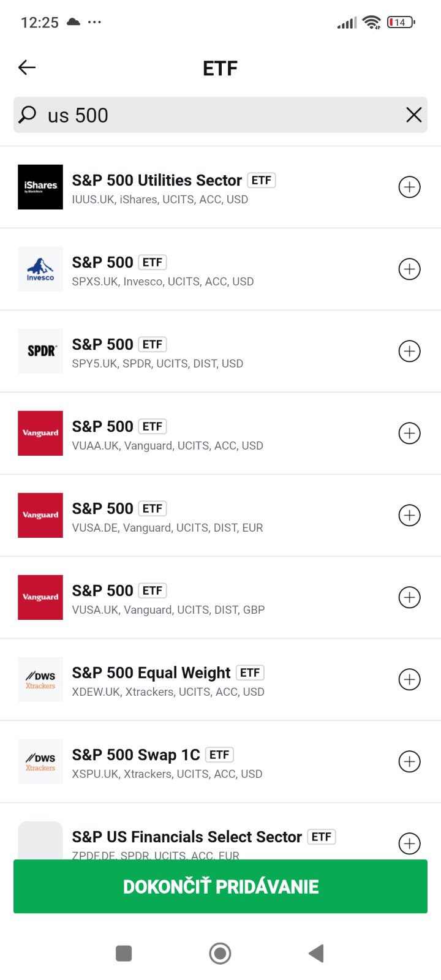Add Invesco SPXS.UK ETF to list
Image resolution: width=441 pixels, height=980 pixels.
pos(409,269)
